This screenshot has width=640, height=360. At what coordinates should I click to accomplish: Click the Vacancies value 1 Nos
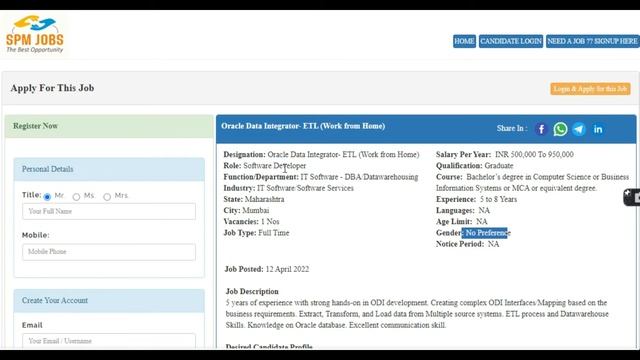[x=270, y=222]
